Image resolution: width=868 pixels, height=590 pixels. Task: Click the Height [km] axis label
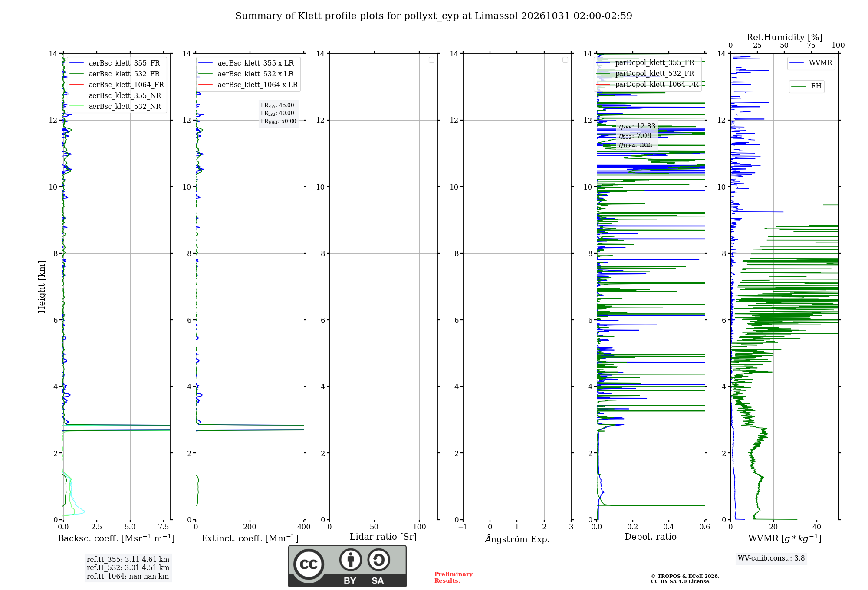tap(42, 287)
